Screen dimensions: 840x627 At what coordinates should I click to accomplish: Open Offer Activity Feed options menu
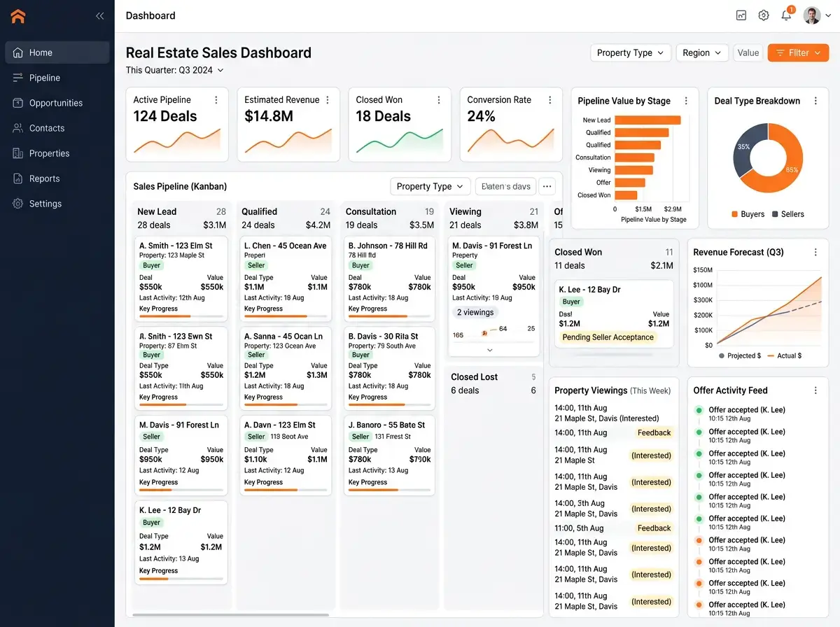pos(815,390)
